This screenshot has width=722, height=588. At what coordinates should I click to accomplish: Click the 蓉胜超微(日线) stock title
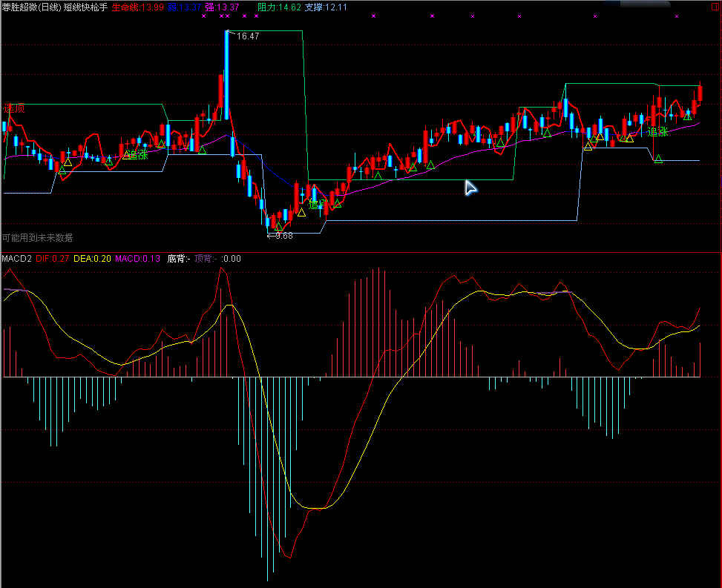click(31, 7)
